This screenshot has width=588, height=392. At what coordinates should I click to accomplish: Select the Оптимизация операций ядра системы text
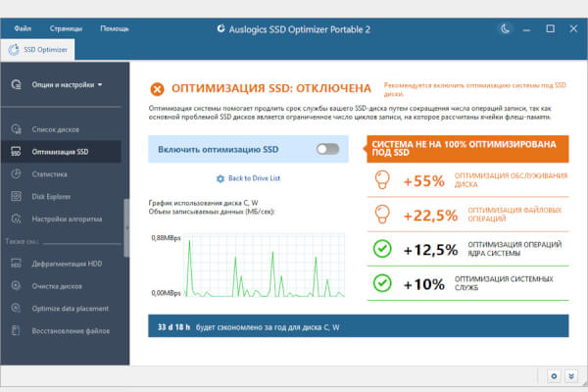pos(514,249)
